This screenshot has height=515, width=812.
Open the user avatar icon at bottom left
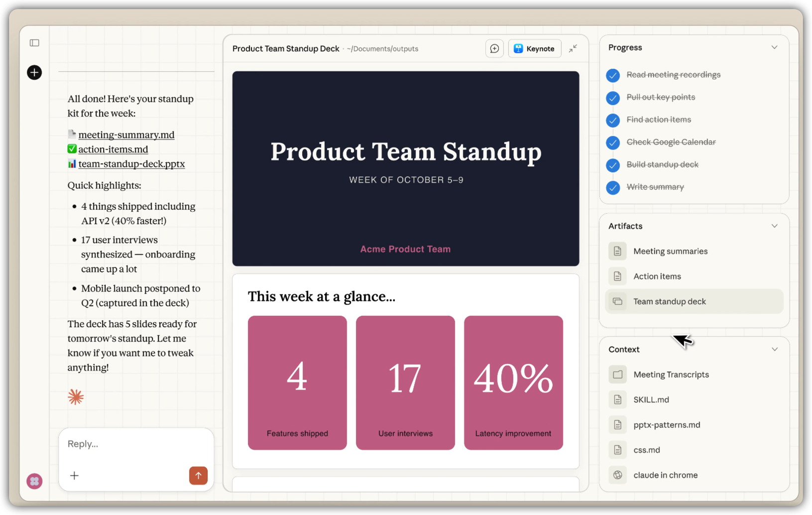[x=34, y=481]
